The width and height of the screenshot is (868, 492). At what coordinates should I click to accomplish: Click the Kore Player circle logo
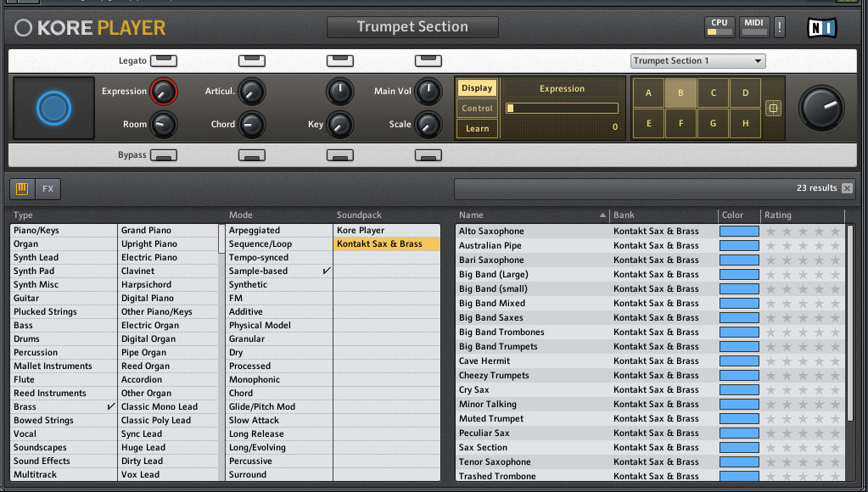point(23,28)
